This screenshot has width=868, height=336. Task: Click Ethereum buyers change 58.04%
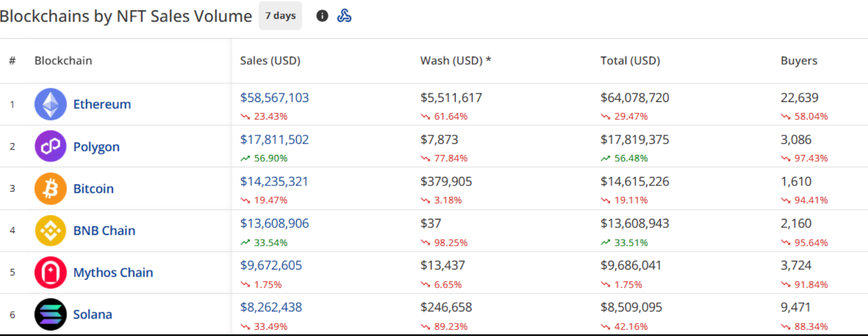[804, 117]
